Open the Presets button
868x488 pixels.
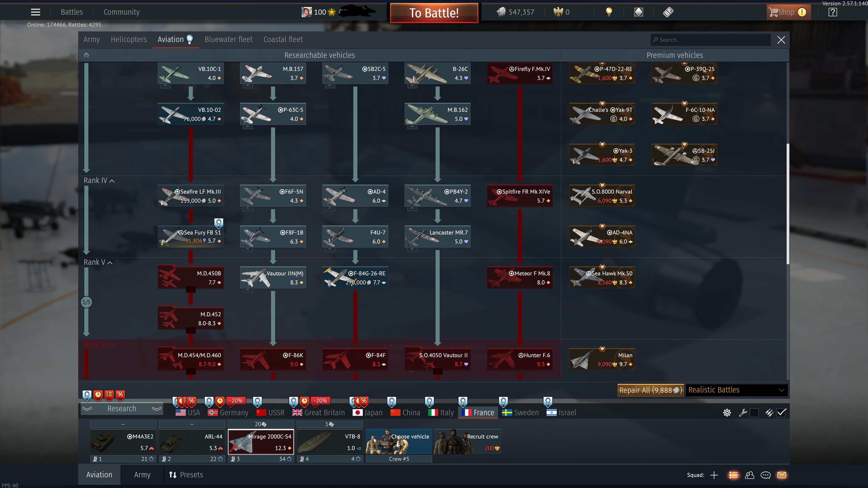point(186,475)
